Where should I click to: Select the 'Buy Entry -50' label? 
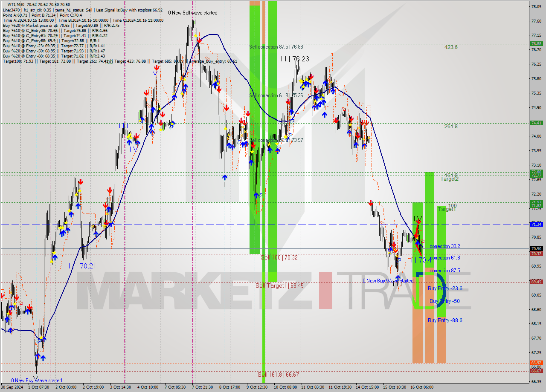pyautogui.click(x=444, y=301)
